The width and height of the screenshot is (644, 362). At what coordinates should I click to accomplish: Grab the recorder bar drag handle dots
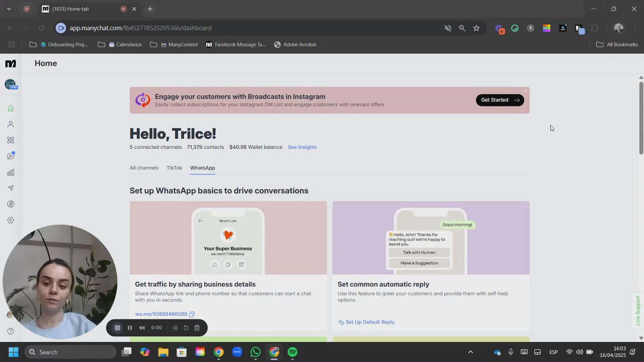pyautogui.click(x=175, y=328)
